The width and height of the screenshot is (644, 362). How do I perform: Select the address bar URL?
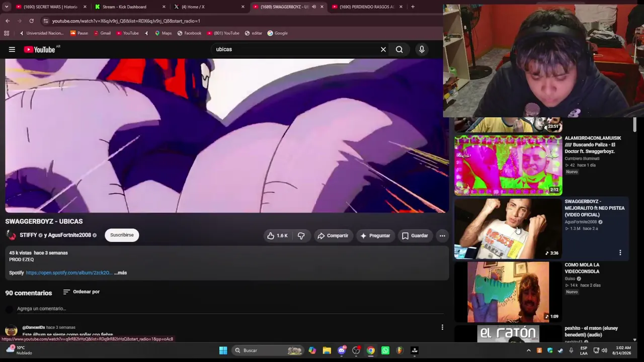pos(126,21)
